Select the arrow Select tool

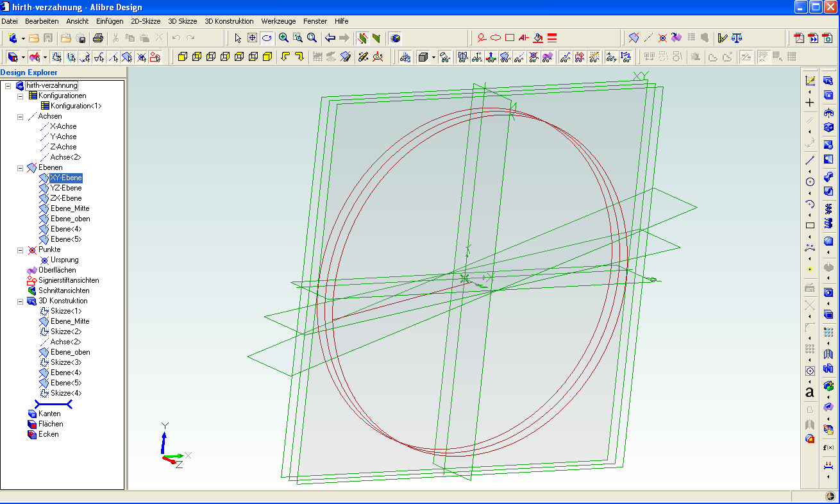238,38
